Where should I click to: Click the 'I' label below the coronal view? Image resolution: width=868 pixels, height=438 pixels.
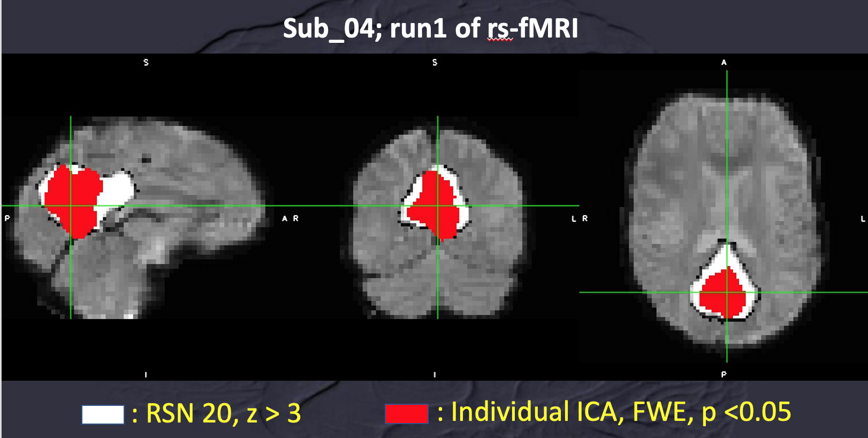pyautogui.click(x=435, y=375)
